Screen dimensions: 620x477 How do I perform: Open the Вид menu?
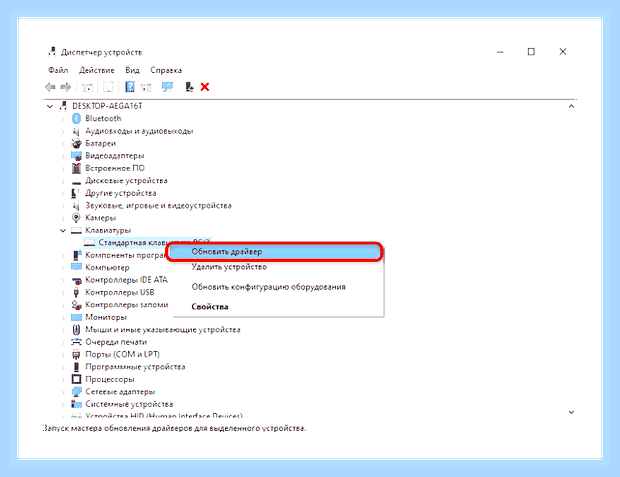tap(132, 70)
